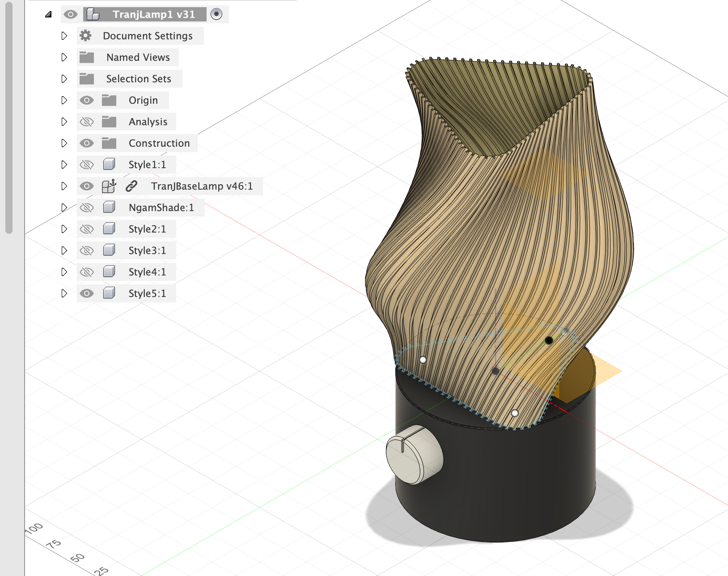The width and height of the screenshot is (728, 576).
Task: Click the Named Views folder icon
Action: click(x=86, y=57)
